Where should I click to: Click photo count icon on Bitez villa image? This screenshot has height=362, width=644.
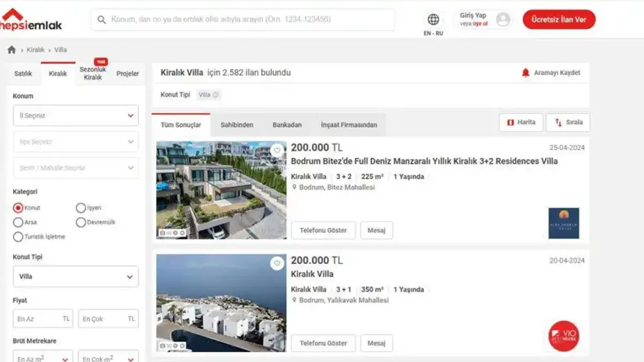pyautogui.click(x=162, y=233)
